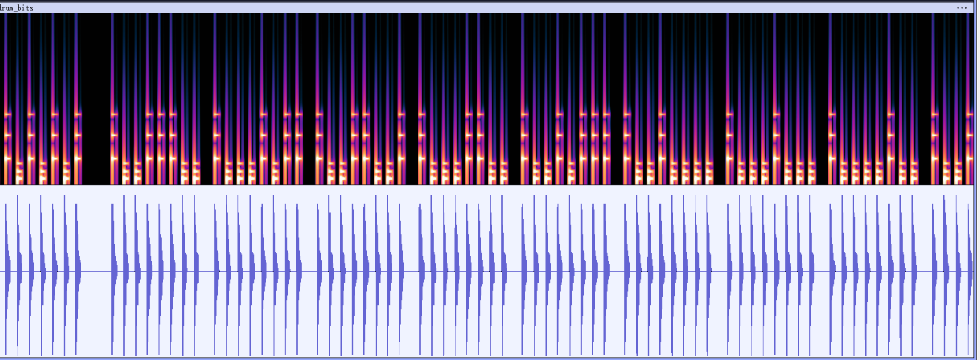Click the bottom border of the waveform track
This screenshot has height=360, width=980.
pyautogui.click(x=484, y=358)
